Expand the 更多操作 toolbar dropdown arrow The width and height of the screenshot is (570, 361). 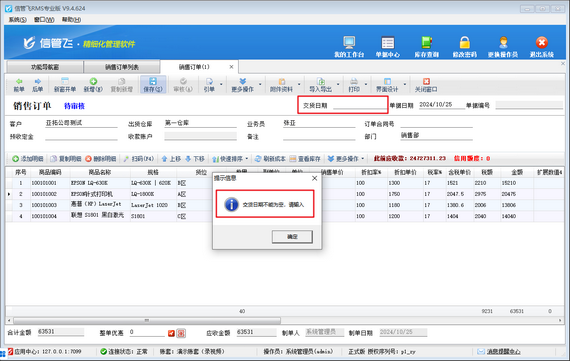[260, 84]
